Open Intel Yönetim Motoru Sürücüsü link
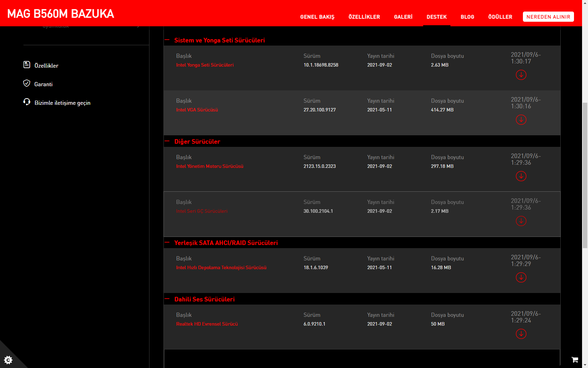Image resolution: width=588 pixels, height=368 pixels. [x=210, y=166]
